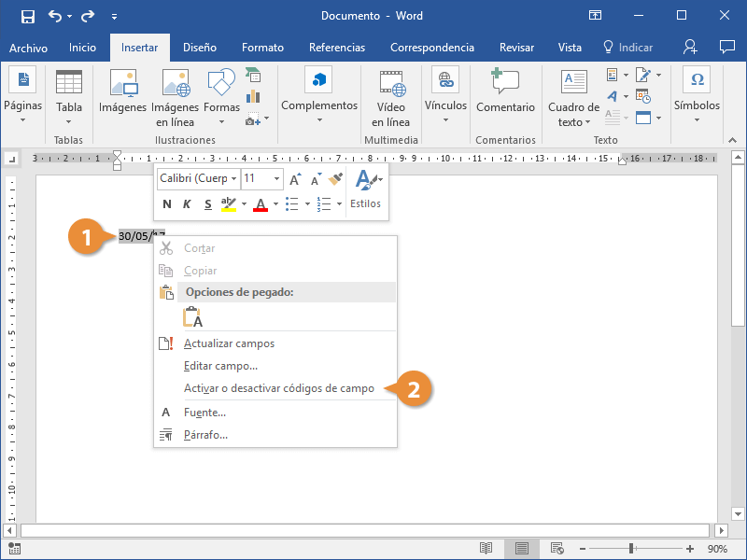Screen dimensions: 747x560
Task: Expand the font size dropdown showing 11
Action: 276,178
